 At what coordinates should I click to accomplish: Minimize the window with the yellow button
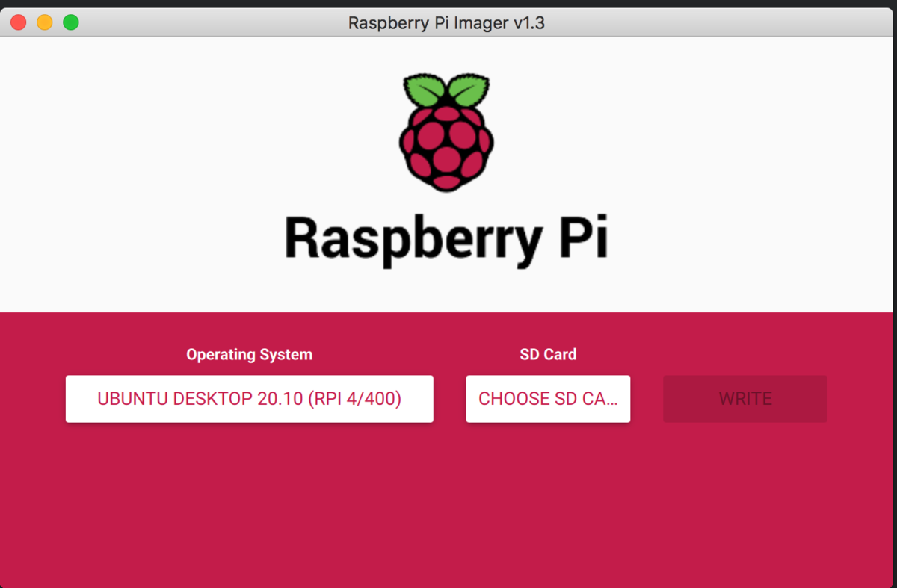(45, 22)
